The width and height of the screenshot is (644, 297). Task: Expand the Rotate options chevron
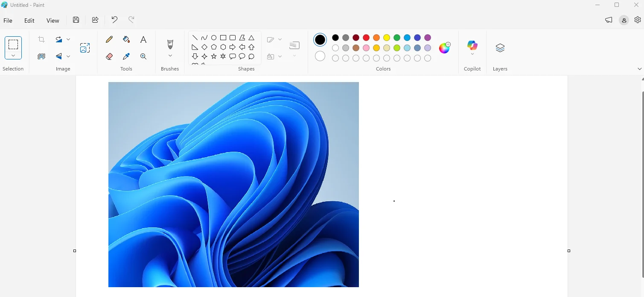[68, 39]
